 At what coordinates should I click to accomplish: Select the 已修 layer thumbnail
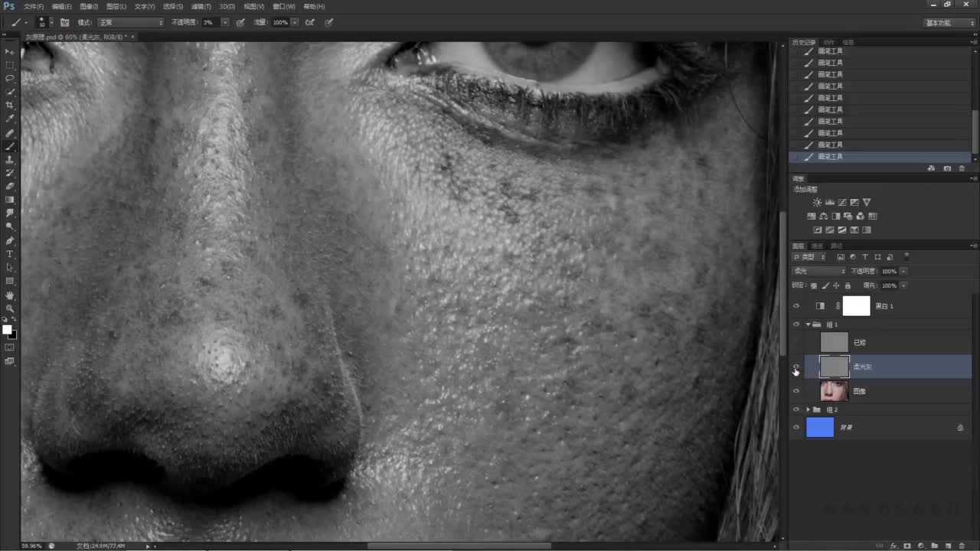point(834,342)
